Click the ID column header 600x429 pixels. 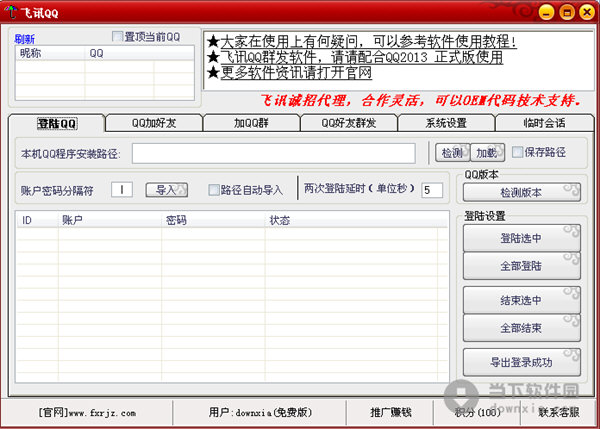38,220
